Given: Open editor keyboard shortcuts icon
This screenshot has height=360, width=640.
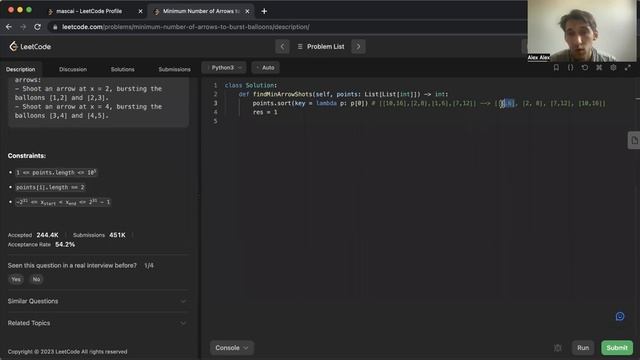Looking at the screenshot, I should click(599, 68).
